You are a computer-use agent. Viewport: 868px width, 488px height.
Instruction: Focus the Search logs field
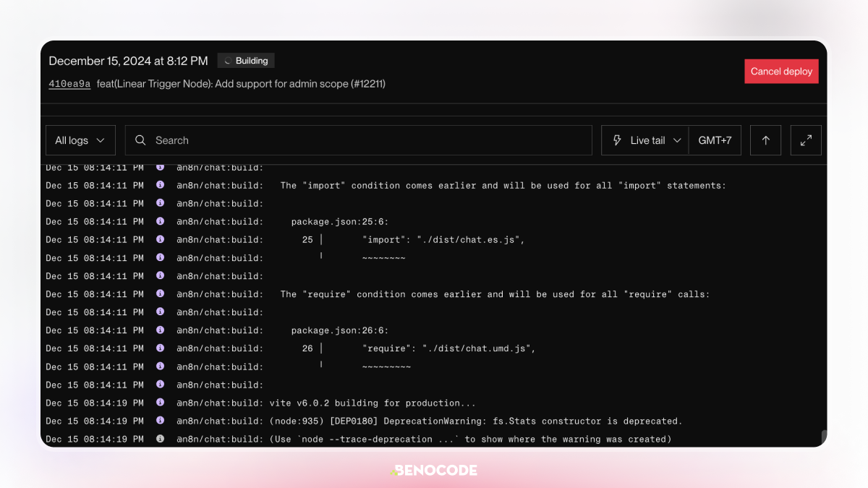point(359,140)
